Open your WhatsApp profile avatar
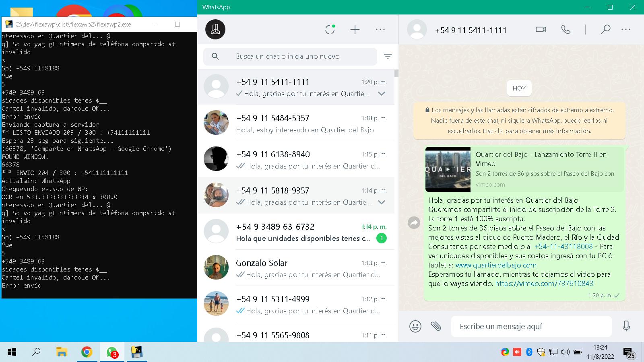Image resolution: width=644 pixels, height=362 pixels. click(x=215, y=29)
